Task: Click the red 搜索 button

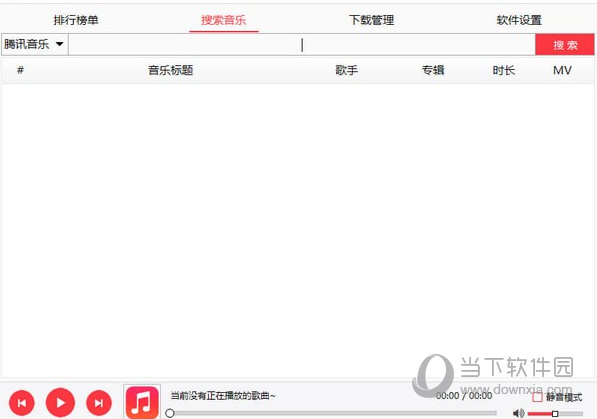Action: coord(565,45)
